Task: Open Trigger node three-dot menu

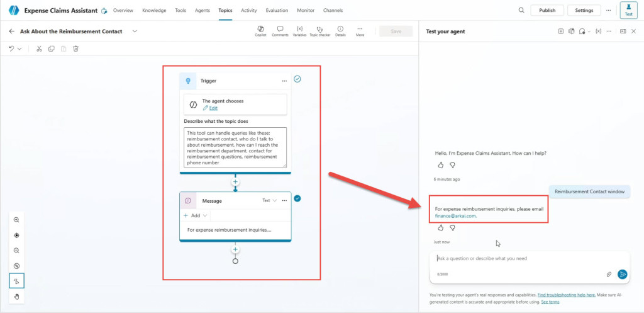Action: [284, 81]
